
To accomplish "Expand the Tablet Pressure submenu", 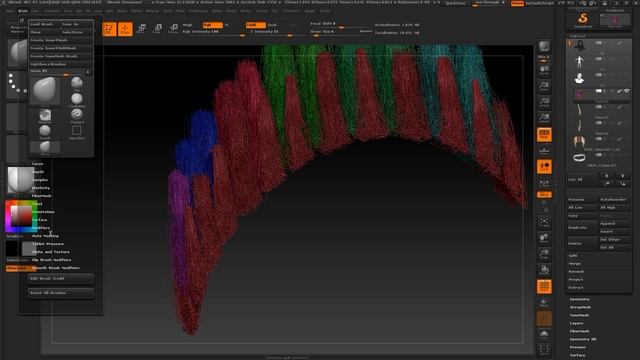I will tap(48, 244).
